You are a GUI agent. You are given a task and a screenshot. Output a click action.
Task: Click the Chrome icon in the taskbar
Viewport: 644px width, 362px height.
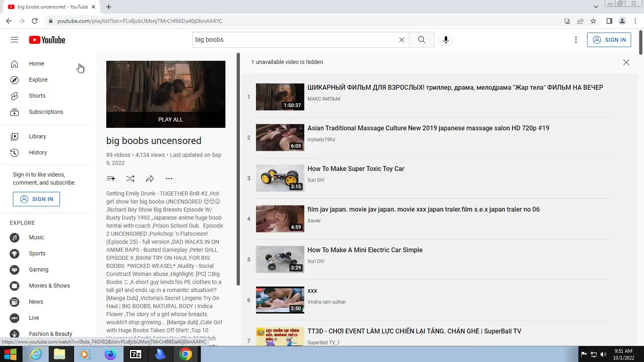coord(186,354)
